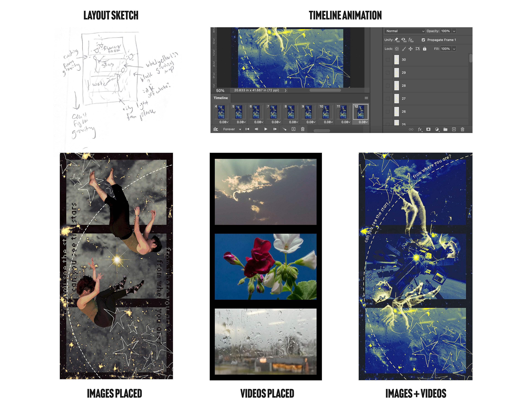Select layer 29 in Layers panel

[x=426, y=73]
